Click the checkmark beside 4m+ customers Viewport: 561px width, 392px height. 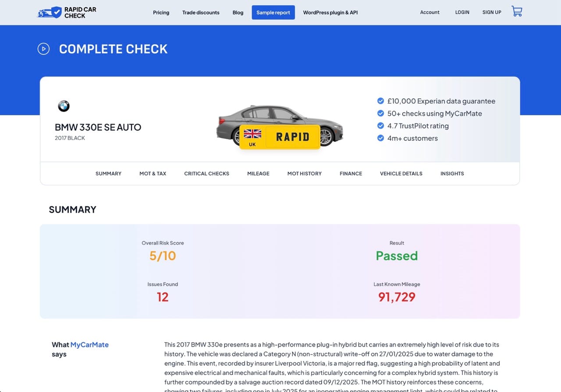tap(380, 138)
